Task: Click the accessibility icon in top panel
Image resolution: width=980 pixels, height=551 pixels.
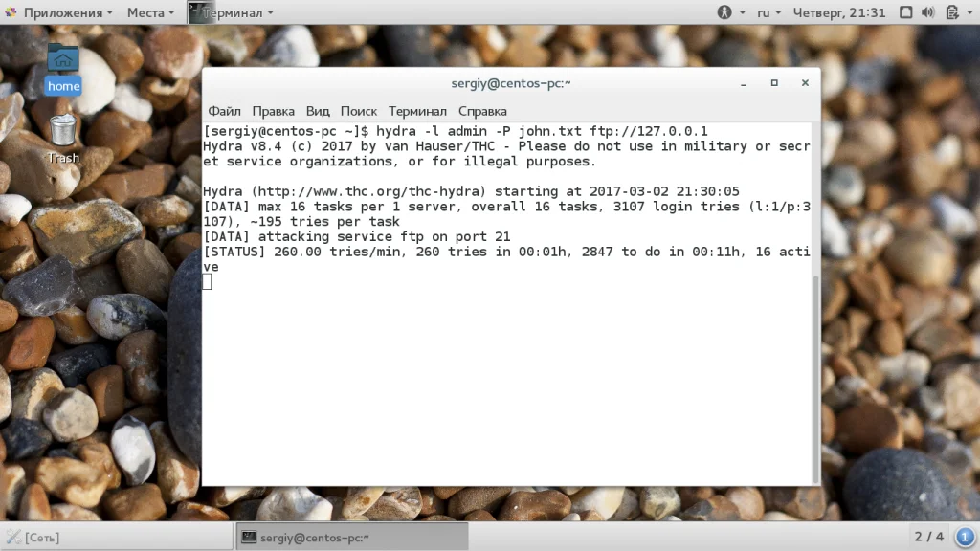Action: tap(724, 12)
